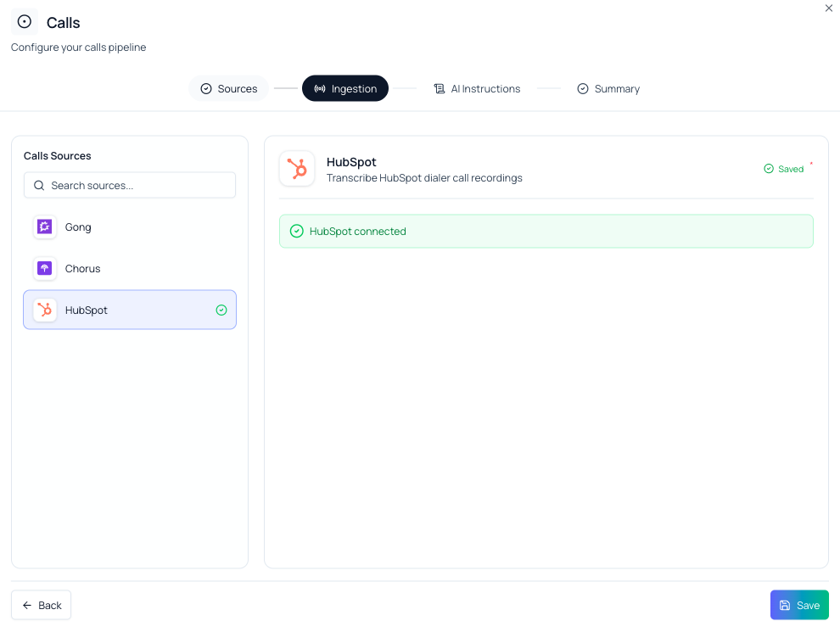
Task: Save the calls pipeline configuration
Action: coord(799,605)
